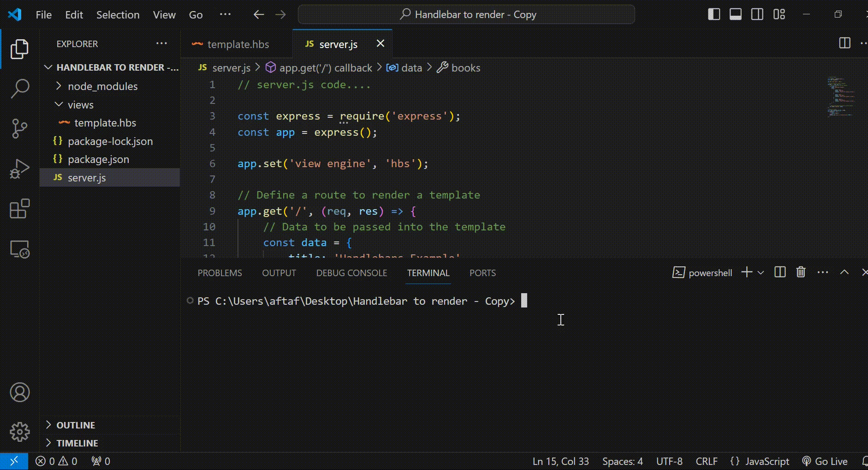Switch to the template.hbs editor tab
868x470 pixels.
click(x=238, y=44)
